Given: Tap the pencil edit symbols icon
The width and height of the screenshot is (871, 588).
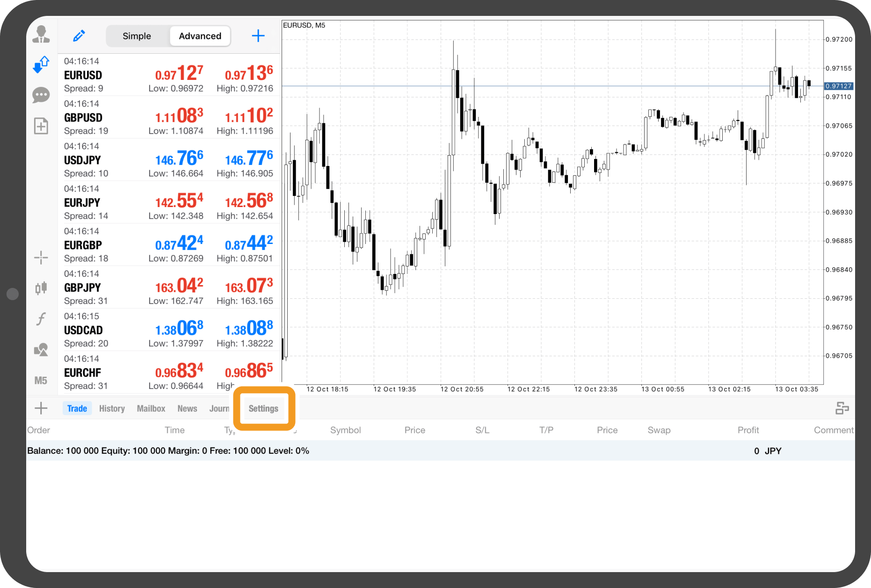Looking at the screenshot, I should (79, 36).
